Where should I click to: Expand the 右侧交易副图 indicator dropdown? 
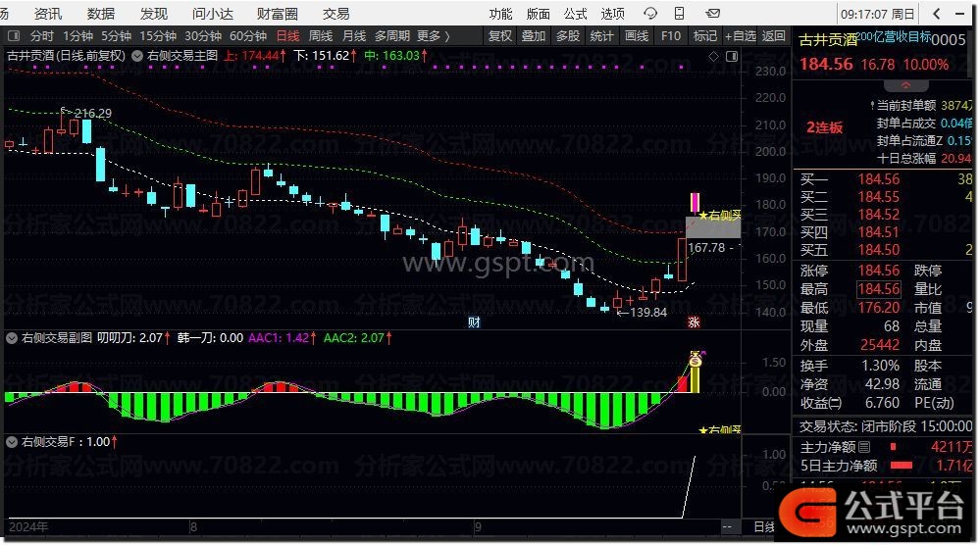click(x=11, y=338)
